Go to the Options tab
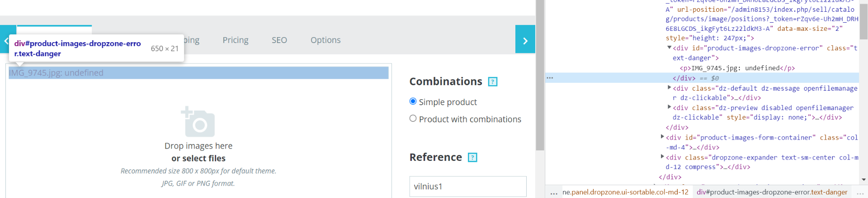Screen dimensions: 868x198 pos(325,40)
